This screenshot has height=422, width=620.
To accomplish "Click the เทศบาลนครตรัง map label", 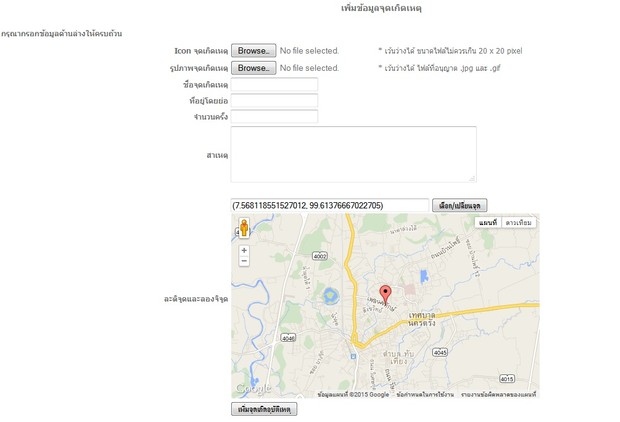I will pyautogui.click(x=422, y=319).
